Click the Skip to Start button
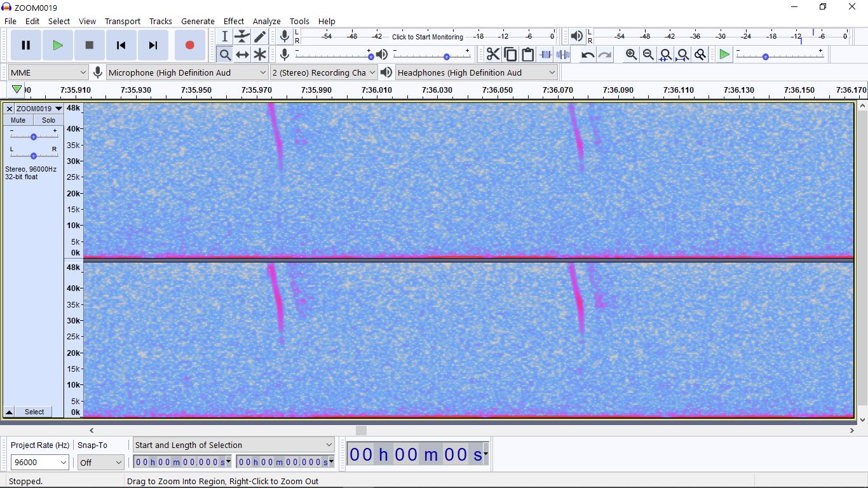Viewport: 868px width, 488px height. click(x=121, y=45)
